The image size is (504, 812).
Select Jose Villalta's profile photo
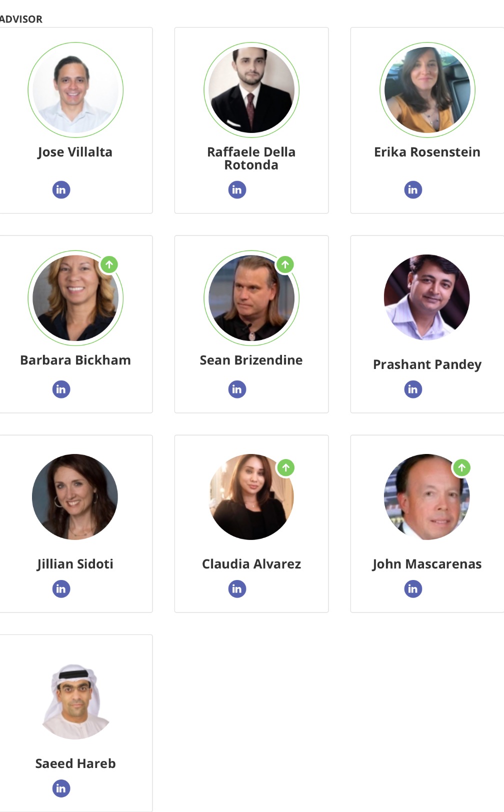click(75, 90)
